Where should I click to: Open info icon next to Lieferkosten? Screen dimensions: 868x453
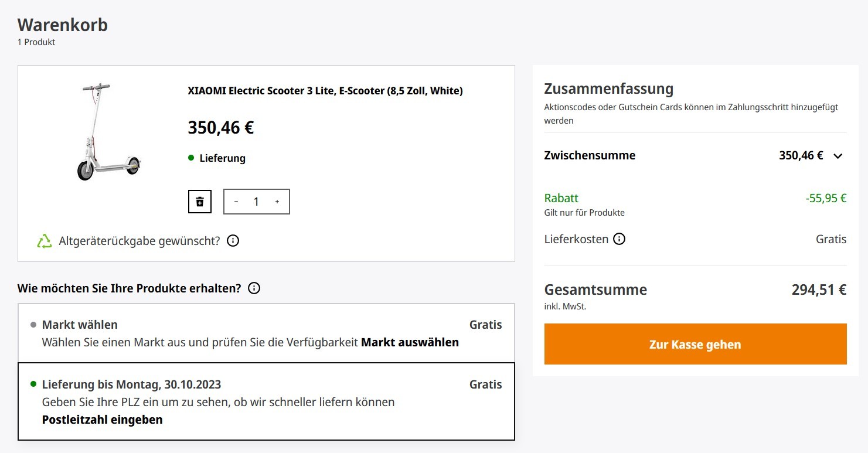click(619, 239)
